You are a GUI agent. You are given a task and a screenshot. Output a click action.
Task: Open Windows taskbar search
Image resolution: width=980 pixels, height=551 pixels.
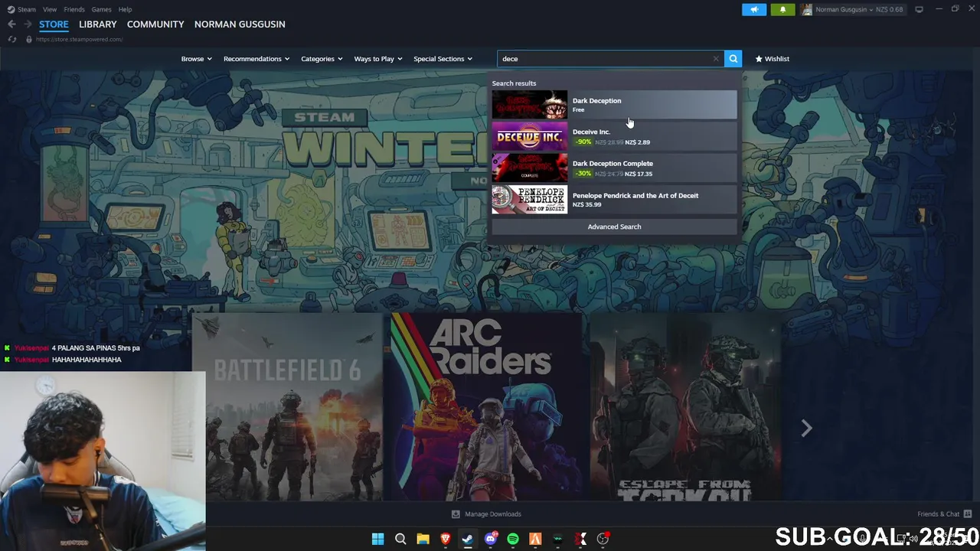pyautogui.click(x=400, y=540)
